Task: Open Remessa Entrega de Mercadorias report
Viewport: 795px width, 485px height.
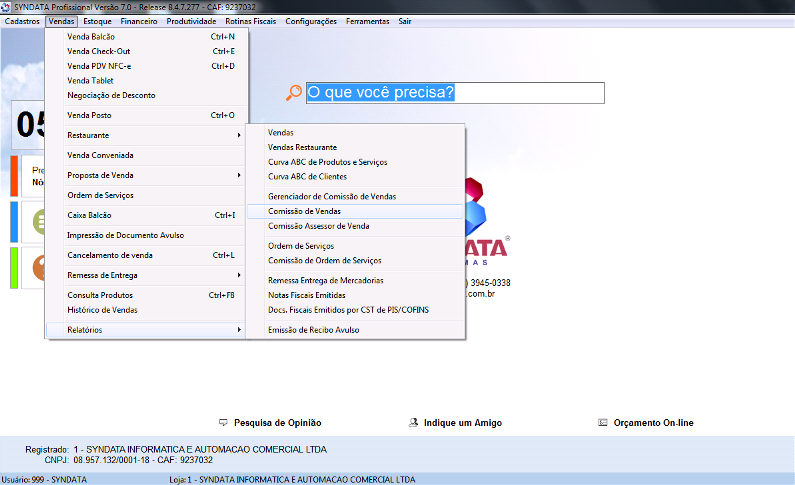Action: point(355,280)
